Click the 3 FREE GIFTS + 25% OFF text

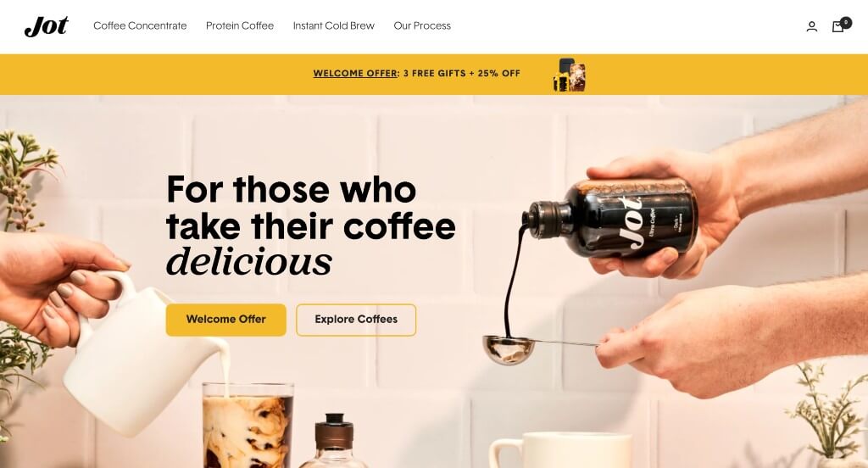click(x=462, y=73)
